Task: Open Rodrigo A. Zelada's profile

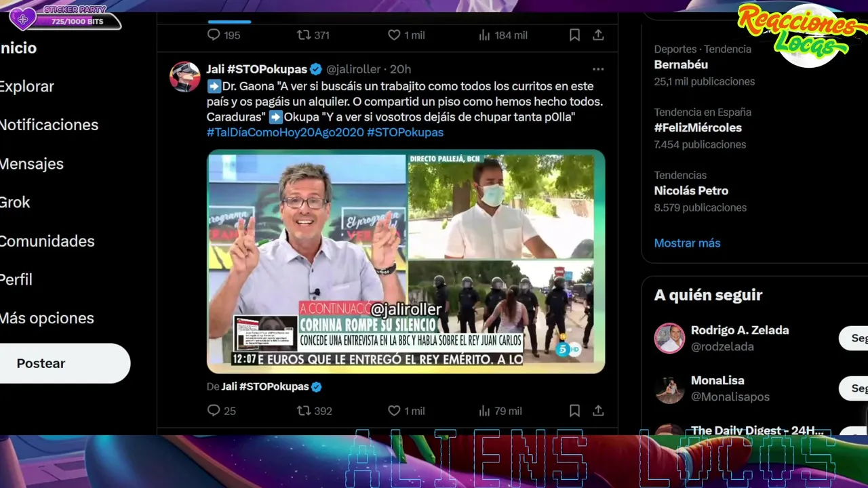Action: [740, 331]
